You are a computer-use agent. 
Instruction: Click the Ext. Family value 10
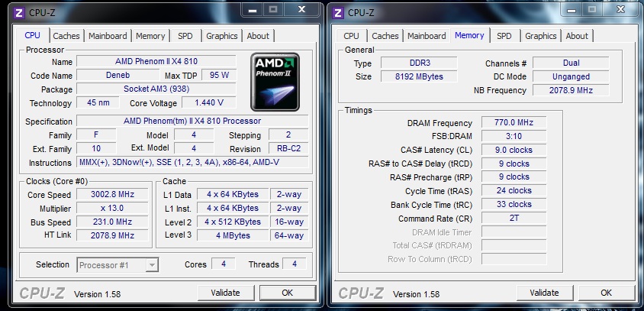coord(96,148)
